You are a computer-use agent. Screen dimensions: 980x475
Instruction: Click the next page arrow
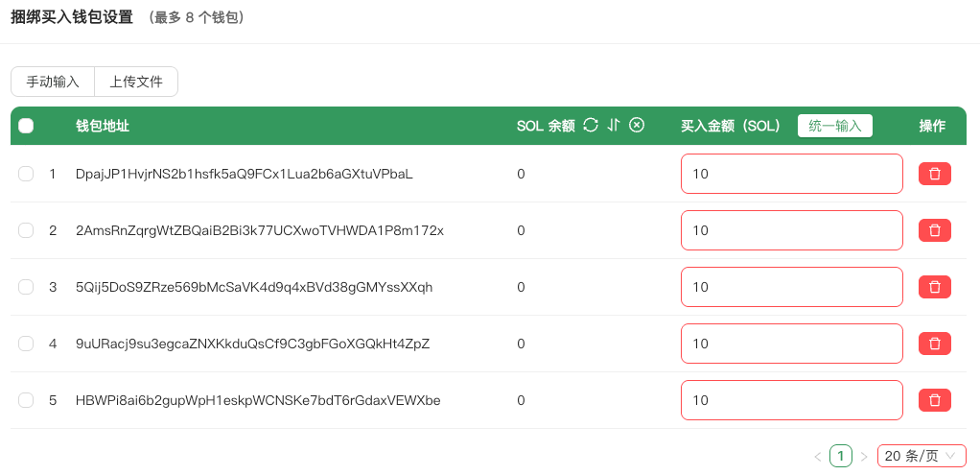click(x=864, y=456)
